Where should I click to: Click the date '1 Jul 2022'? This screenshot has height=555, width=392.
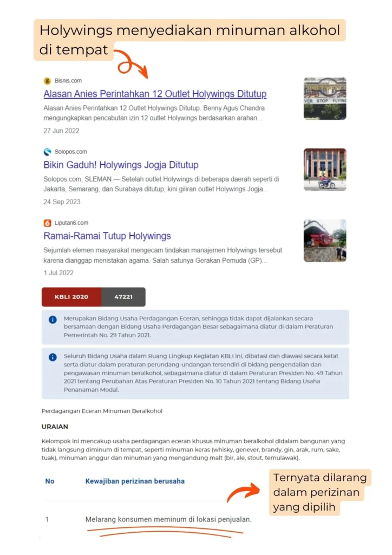click(x=58, y=273)
